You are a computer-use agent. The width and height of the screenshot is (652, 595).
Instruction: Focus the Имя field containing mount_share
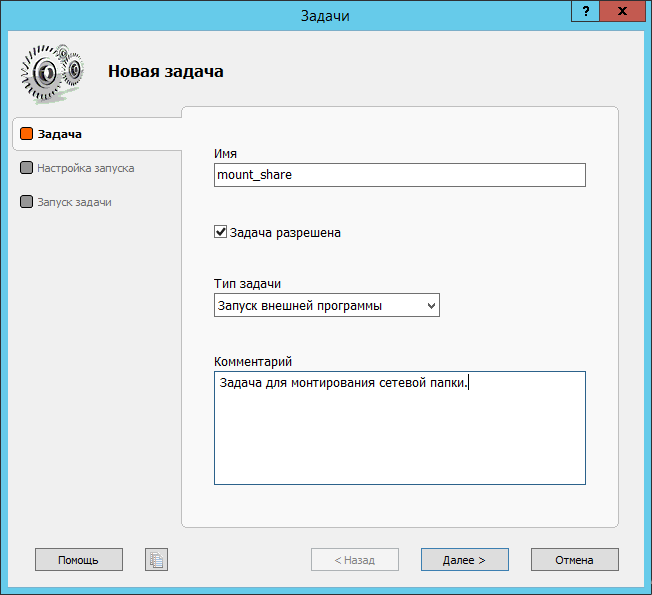click(x=400, y=175)
